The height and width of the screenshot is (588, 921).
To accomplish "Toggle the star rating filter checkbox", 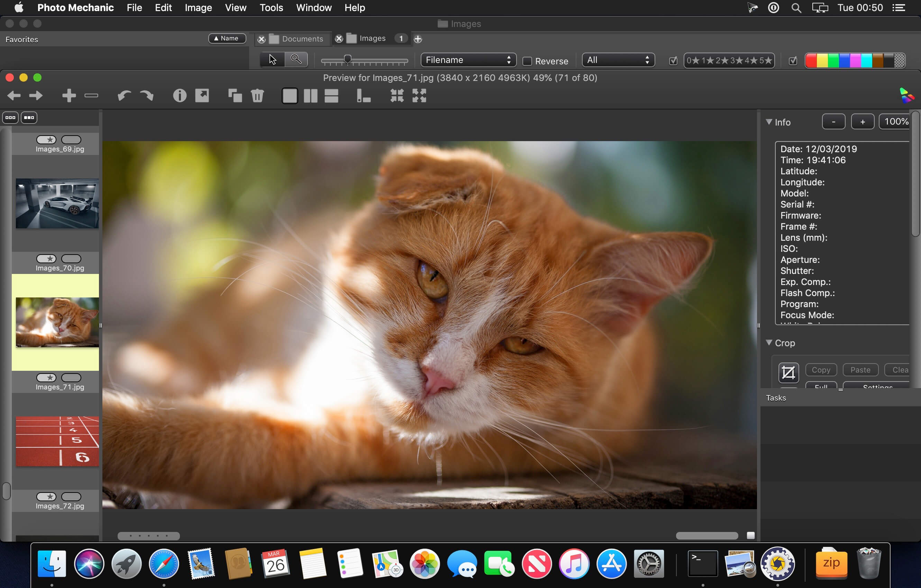I will point(673,61).
